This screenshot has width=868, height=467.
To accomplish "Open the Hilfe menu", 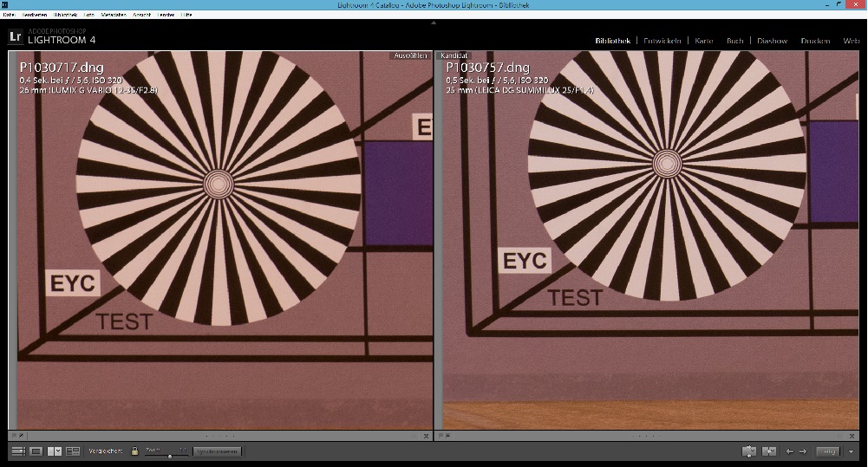I will (x=186, y=15).
